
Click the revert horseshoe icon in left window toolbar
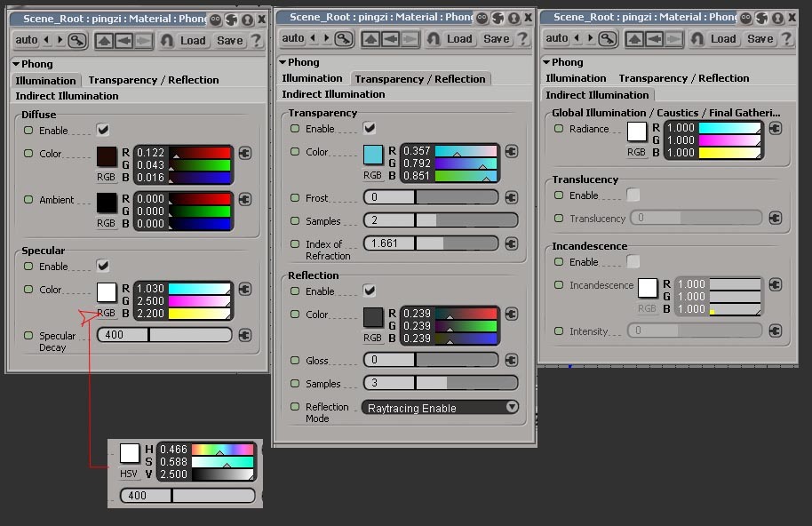[167, 40]
